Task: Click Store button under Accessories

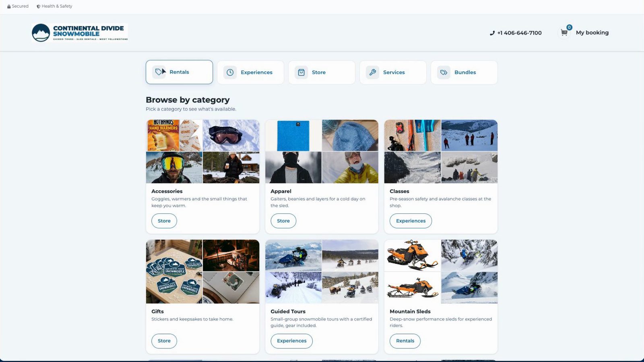Action: (x=164, y=221)
